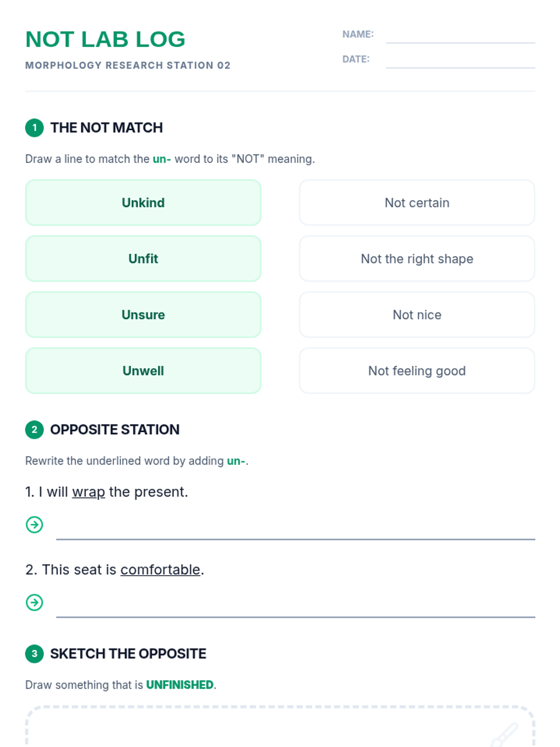The image size is (560, 747).
Task: Select the Unfit word card
Action: 143,259
